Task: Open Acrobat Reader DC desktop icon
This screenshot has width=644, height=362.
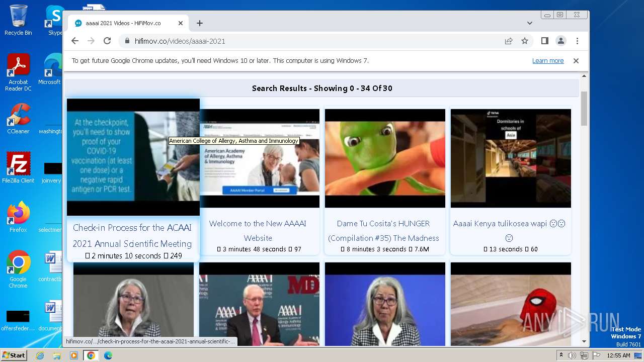Action: pyautogui.click(x=18, y=73)
